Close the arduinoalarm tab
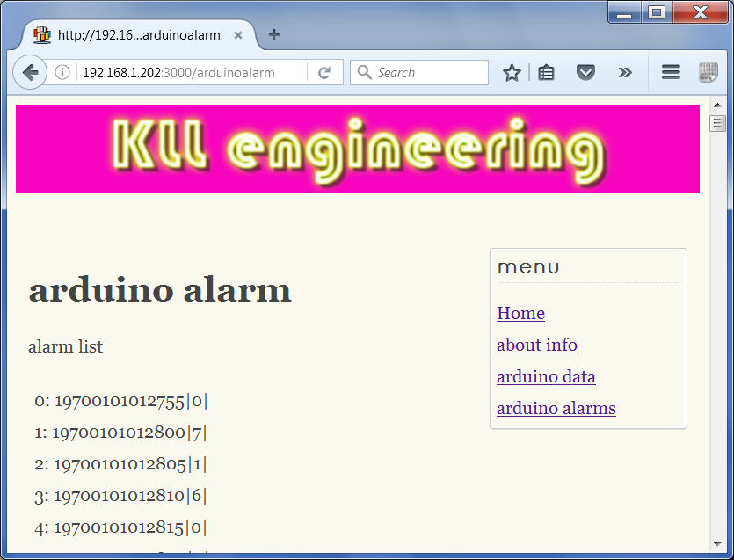Image resolution: width=734 pixels, height=560 pixels. click(238, 35)
